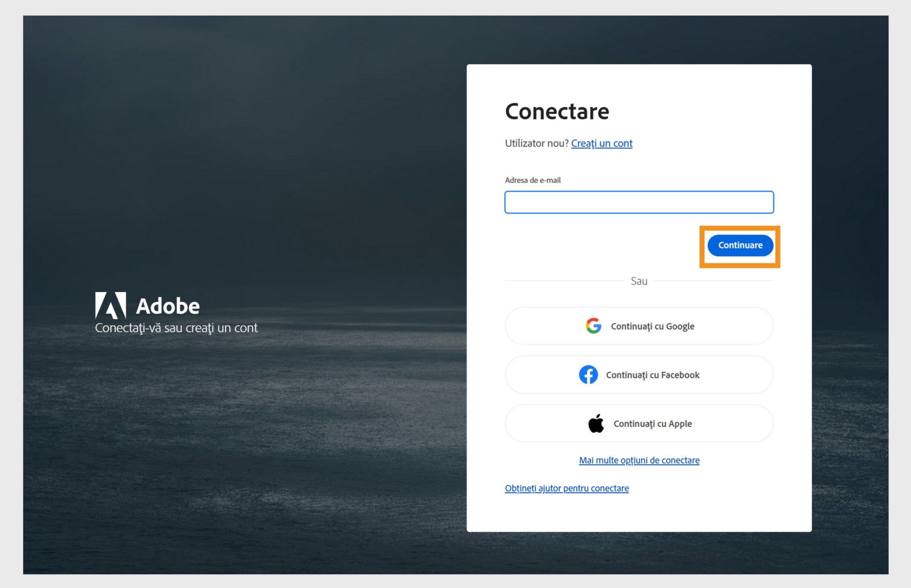Click the divider line left of Sau
Image resolution: width=911 pixels, height=588 pixels.
[565, 281]
